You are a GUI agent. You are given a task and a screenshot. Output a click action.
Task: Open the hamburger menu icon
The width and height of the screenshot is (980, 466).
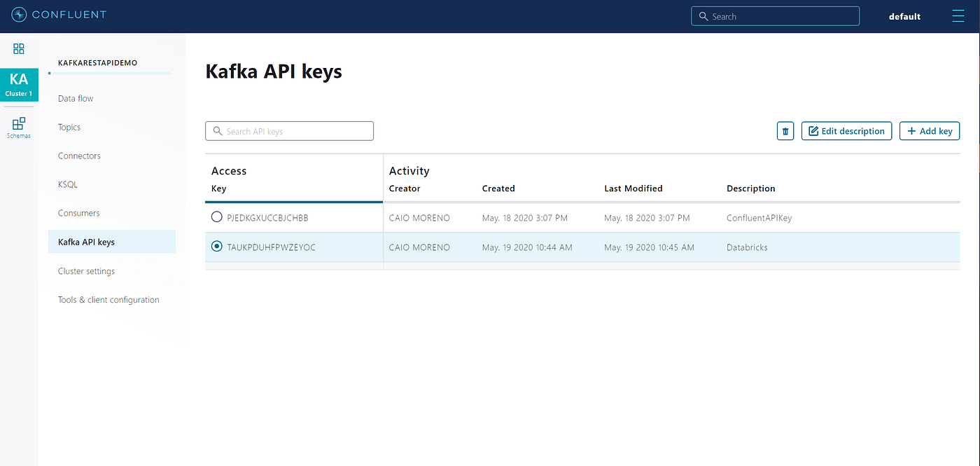[958, 15]
